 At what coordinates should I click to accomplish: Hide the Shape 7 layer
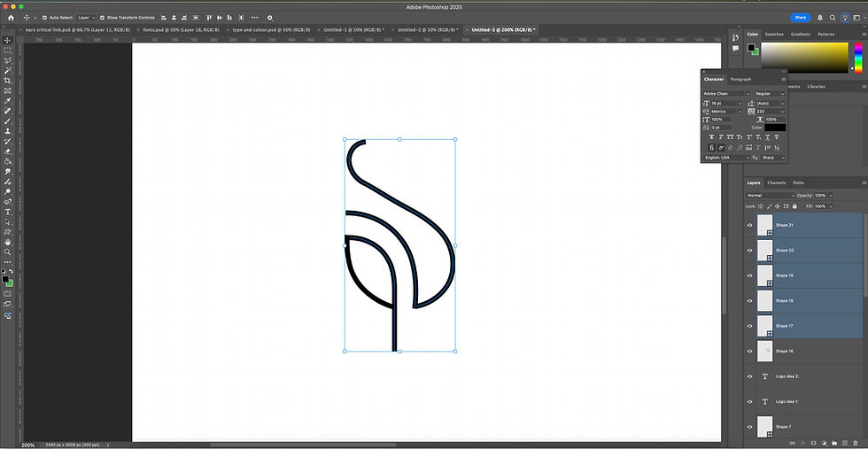click(x=750, y=427)
